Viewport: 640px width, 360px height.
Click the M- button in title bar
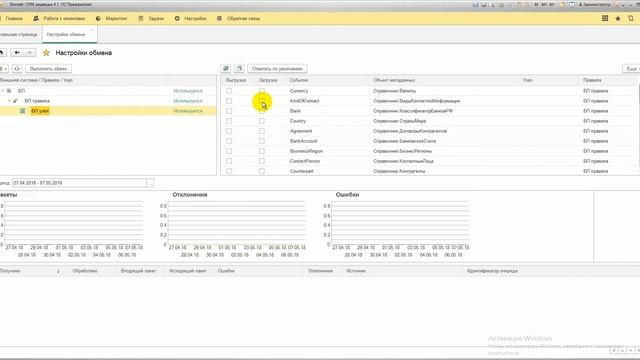click(552, 4)
